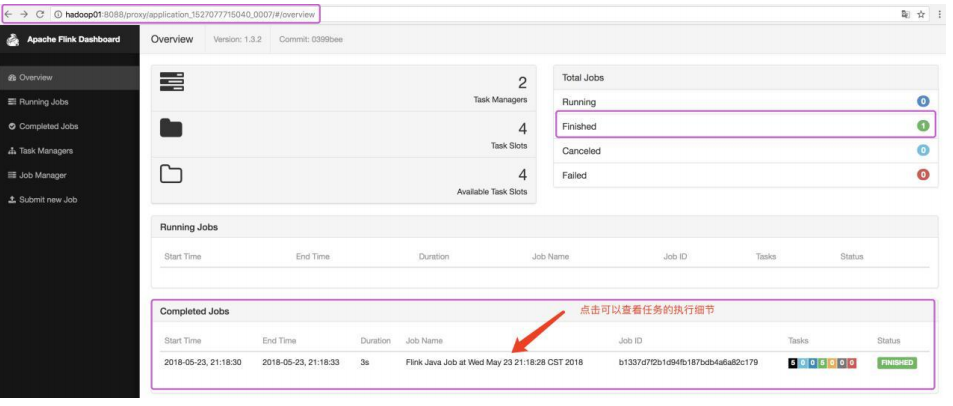Open Completed Jobs in the sidebar
The width and height of the screenshot is (953, 406).
pyautogui.click(x=70, y=126)
